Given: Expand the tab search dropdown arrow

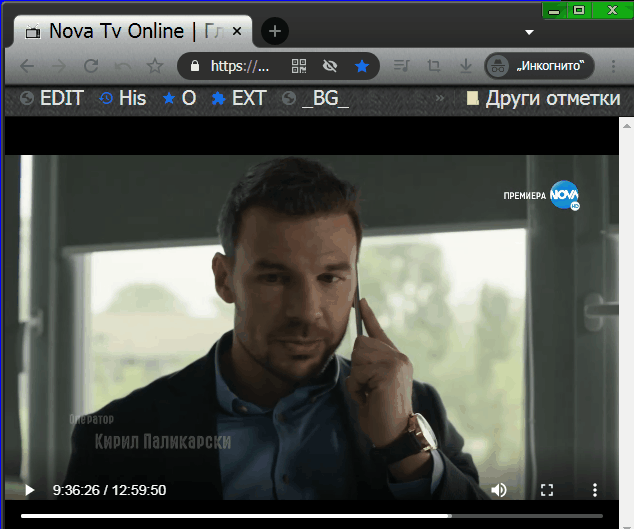Looking at the screenshot, I should pos(529,32).
